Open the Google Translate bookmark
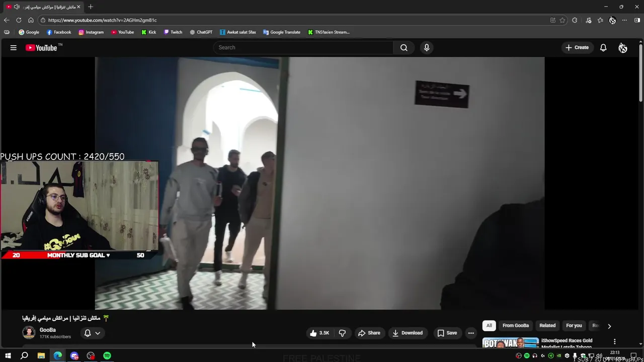 (x=282, y=32)
